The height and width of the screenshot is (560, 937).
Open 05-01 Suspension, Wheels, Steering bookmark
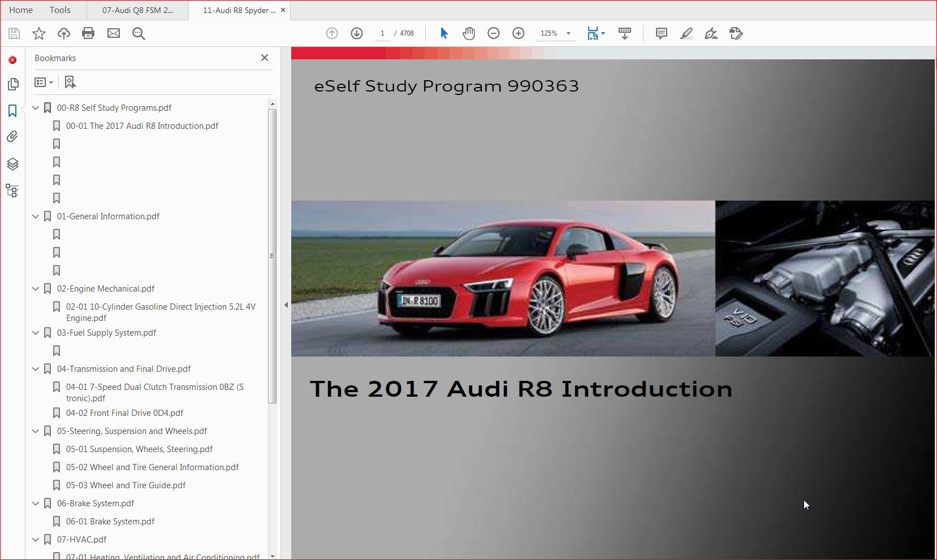click(x=139, y=449)
